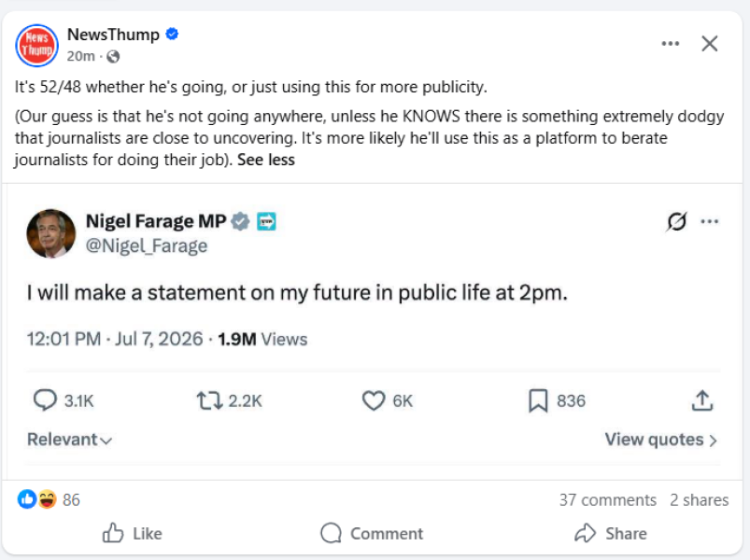
Task: Click Nigel Farage's profile photo
Action: click(50, 233)
